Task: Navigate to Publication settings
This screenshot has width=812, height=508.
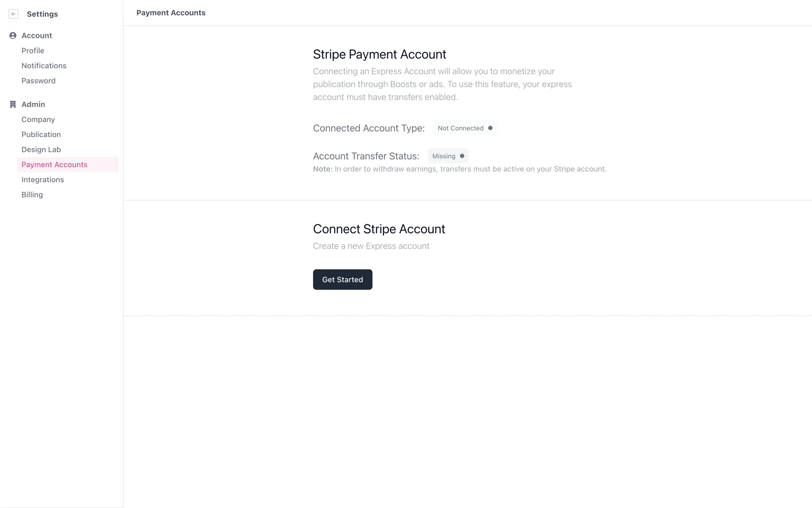Action: click(41, 134)
